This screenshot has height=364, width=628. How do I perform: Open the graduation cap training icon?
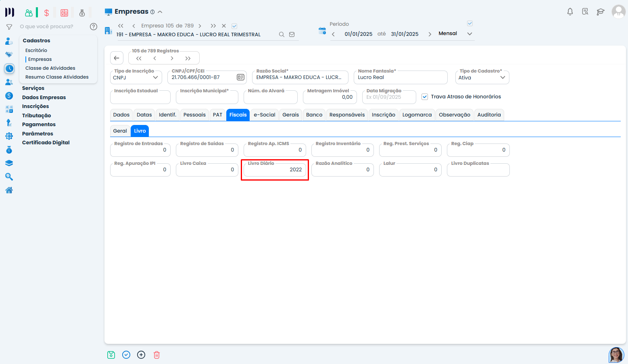(x=601, y=12)
